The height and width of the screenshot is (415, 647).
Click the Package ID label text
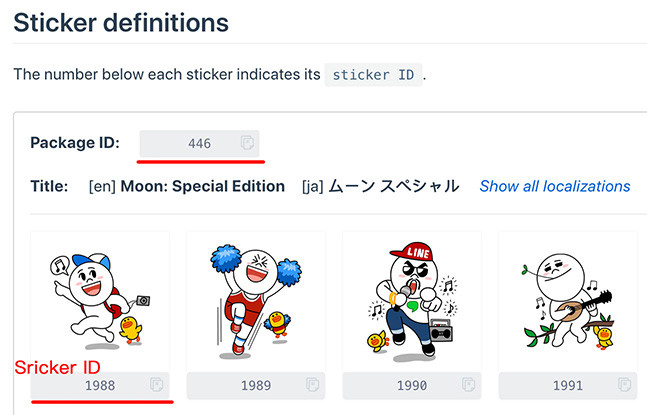(x=75, y=143)
